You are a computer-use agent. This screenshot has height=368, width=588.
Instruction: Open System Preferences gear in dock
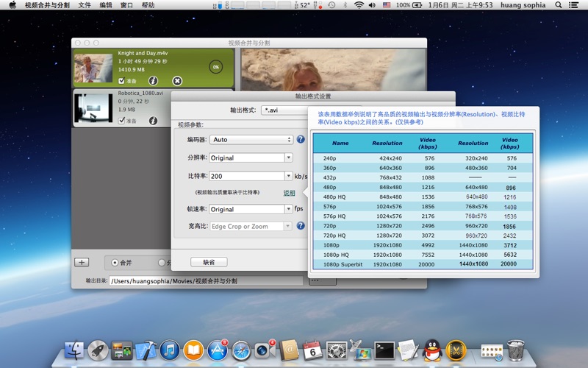337,350
